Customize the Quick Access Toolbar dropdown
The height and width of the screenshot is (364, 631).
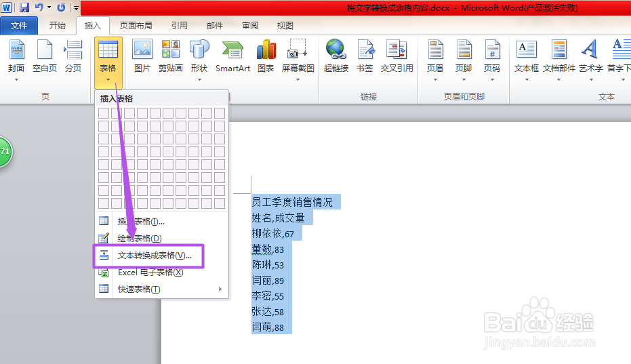[x=76, y=7]
